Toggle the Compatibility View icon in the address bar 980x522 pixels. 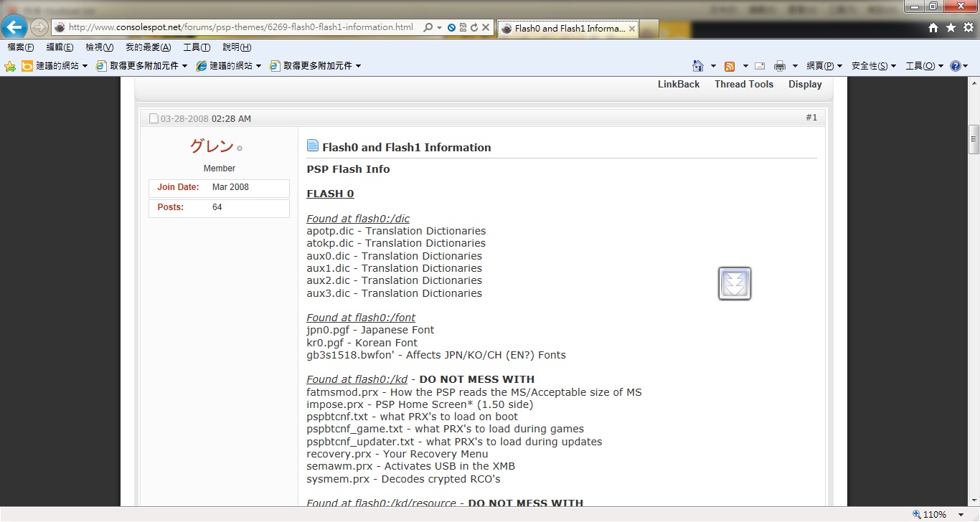[463, 27]
